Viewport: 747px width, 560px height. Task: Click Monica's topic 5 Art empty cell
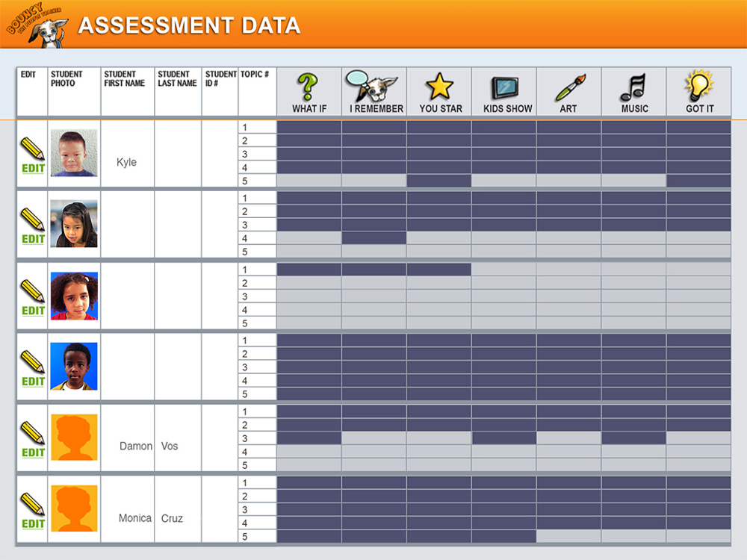click(568, 537)
